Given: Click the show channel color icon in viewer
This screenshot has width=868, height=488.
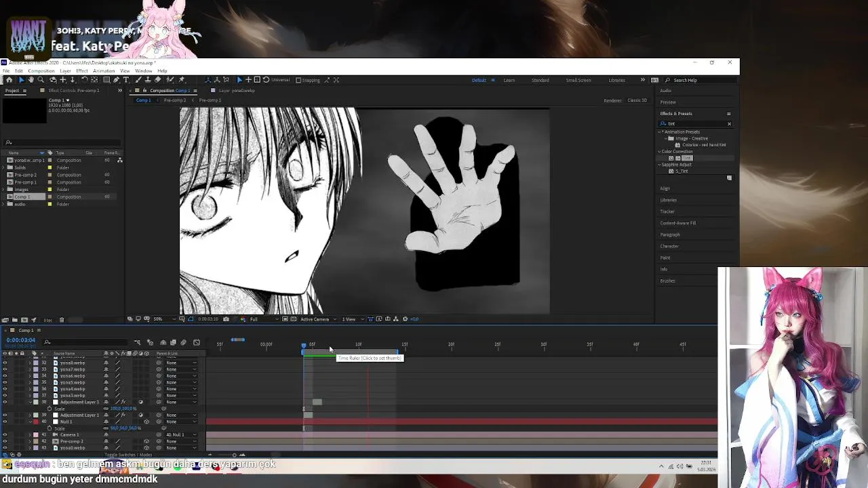Looking at the screenshot, I should click(243, 319).
